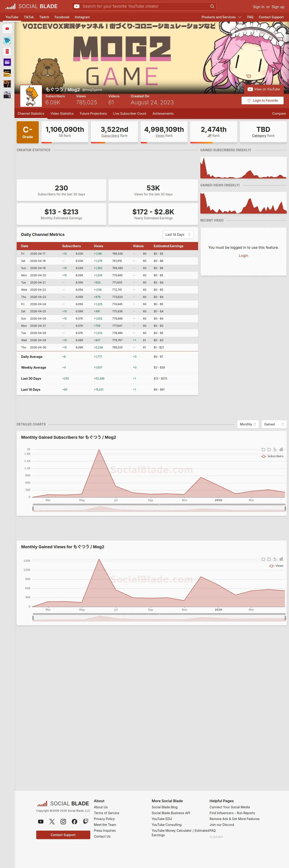
Task: Open the footer YouTube social icon
Action: pyautogui.click(x=41, y=822)
